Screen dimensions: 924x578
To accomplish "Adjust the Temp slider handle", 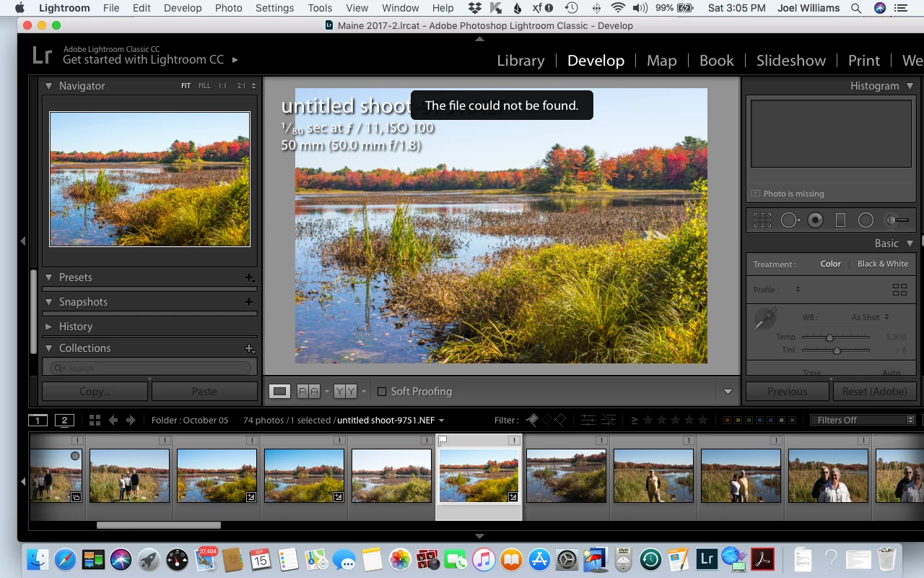I will [x=829, y=337].
